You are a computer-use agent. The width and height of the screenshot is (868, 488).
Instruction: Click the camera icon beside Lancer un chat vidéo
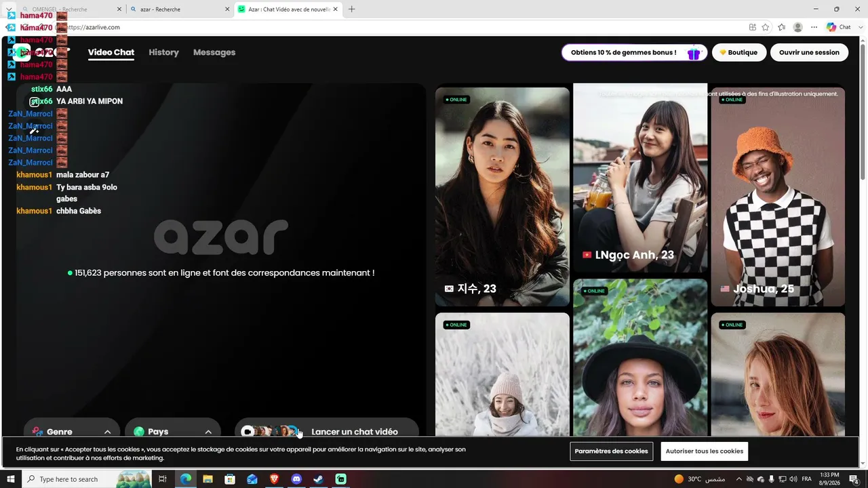tap(248, 431)
